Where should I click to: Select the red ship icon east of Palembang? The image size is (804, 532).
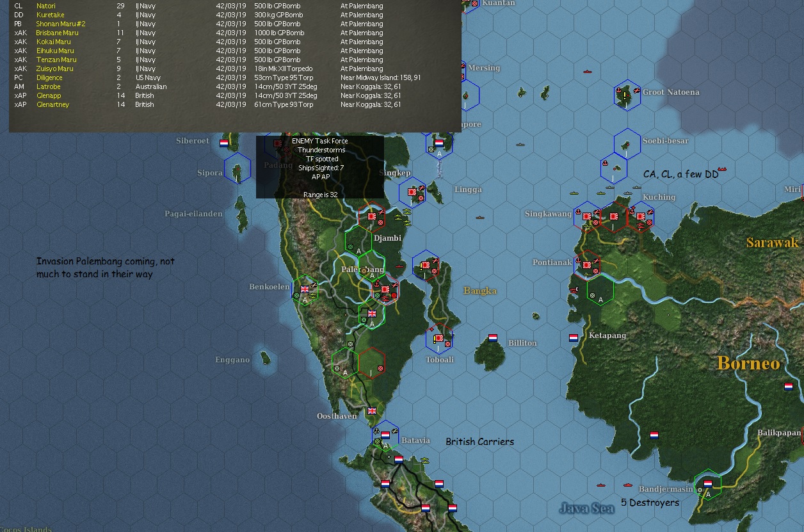click(x=399, y=266)
